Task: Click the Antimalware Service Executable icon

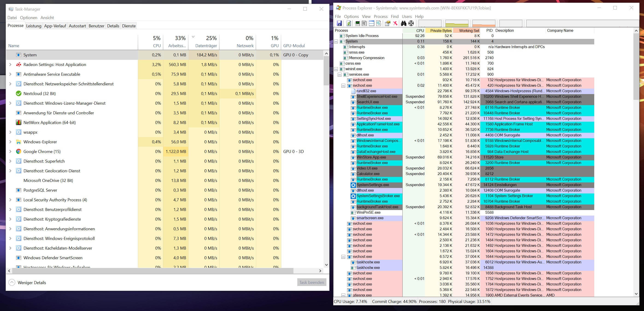Action: point(18,74)
